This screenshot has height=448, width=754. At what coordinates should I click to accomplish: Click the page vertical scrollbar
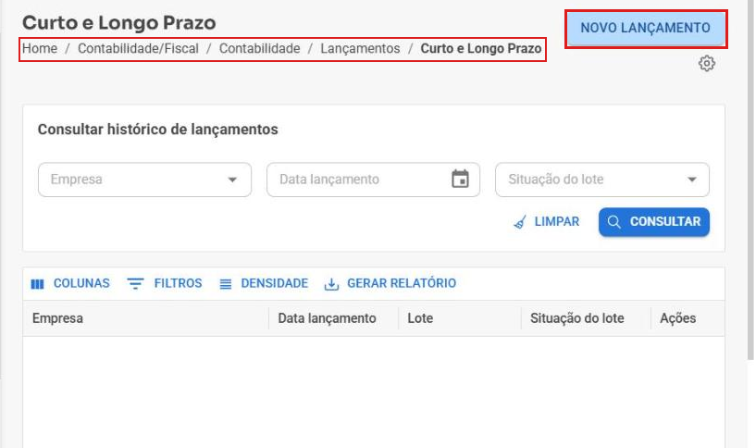[x=751, y=180]
